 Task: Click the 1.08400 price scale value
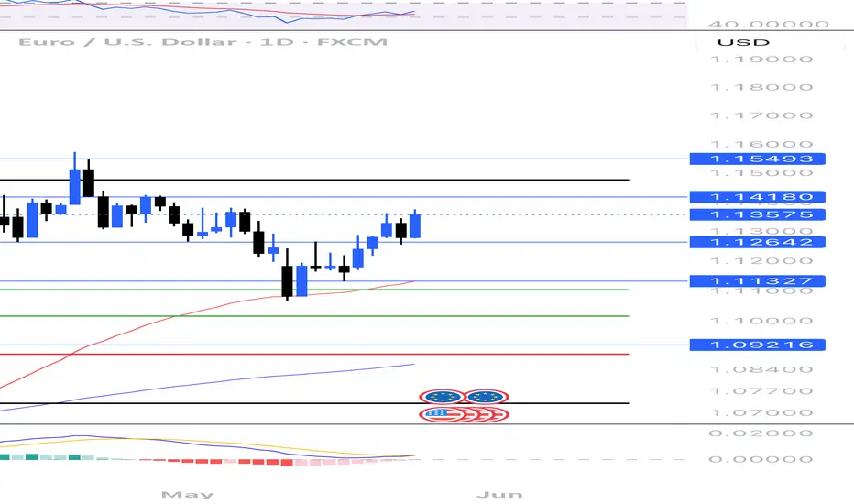click(761, 370)
